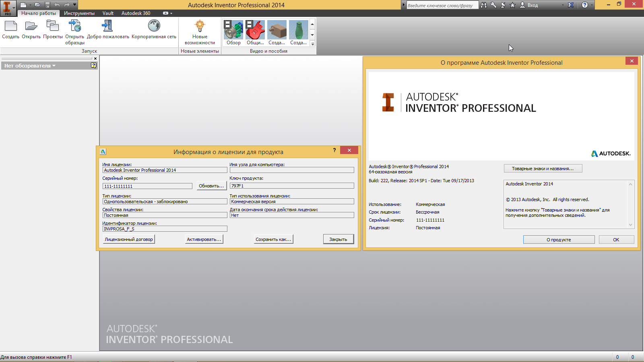Open the Нет обозревателя browser dropdown
Viewport: 644px width, 362px height.
[30, 66]
